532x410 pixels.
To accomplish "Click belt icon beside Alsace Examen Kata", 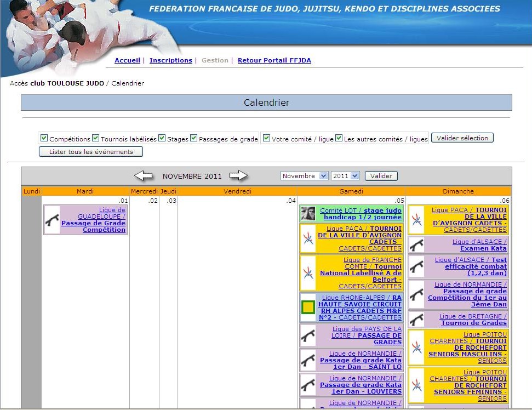I will [416, 245].
